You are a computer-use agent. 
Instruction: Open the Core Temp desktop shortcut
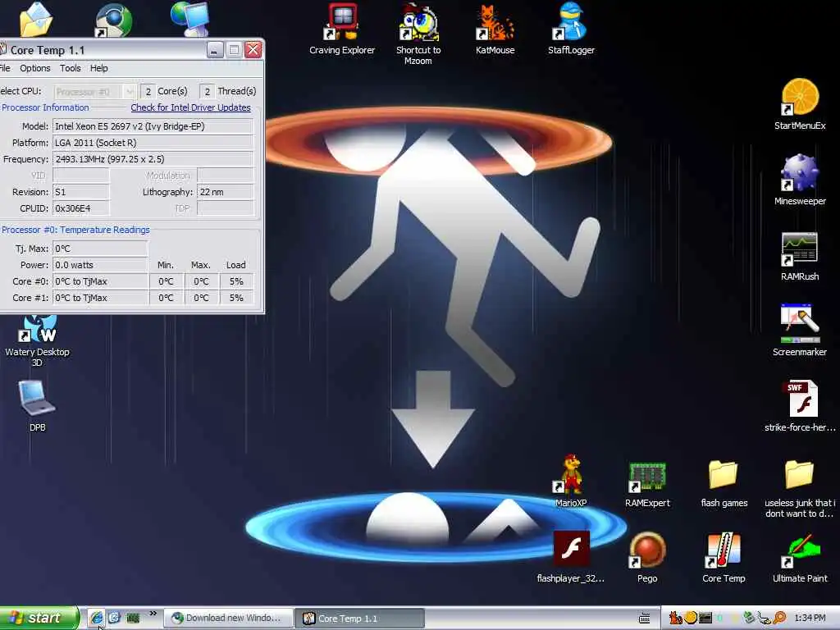(x=724, y=550)
